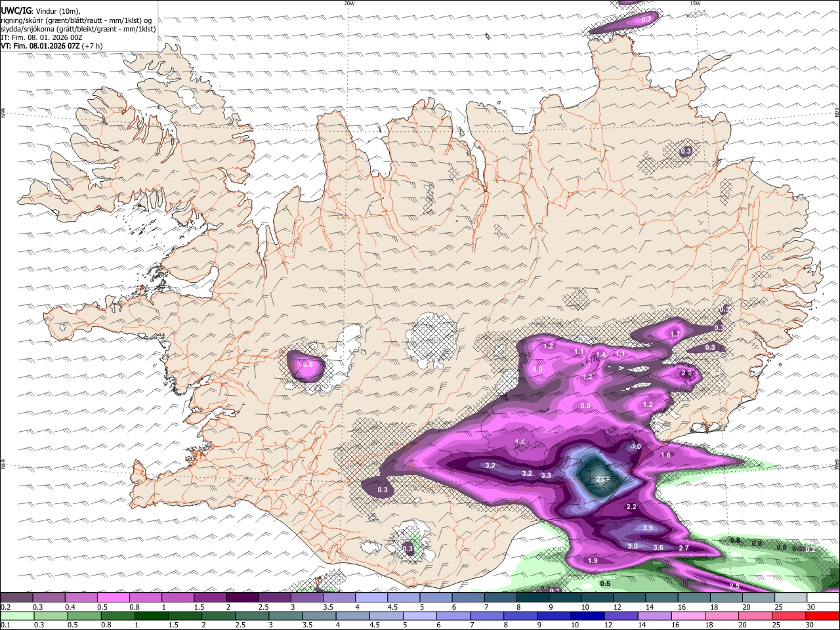
Task: Click the dark navy blue swatch in the rain legend
Action: pyautogui.click(x=587, y=616)
